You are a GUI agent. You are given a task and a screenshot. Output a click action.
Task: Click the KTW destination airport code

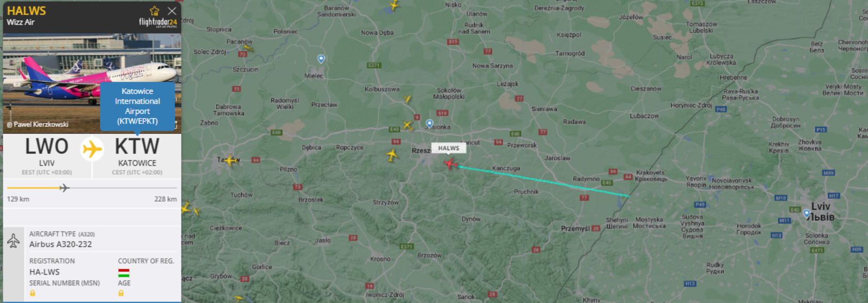coord(137,146)
